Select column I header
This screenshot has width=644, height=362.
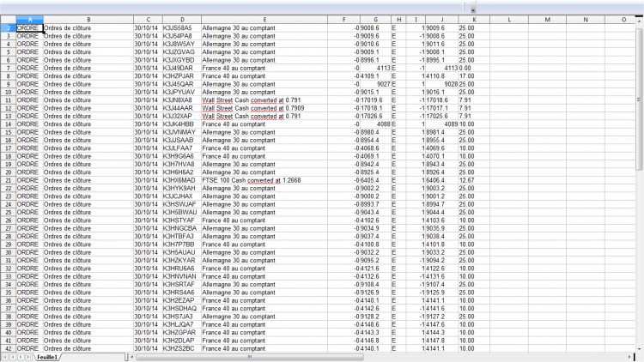click(x=416, y=19)
